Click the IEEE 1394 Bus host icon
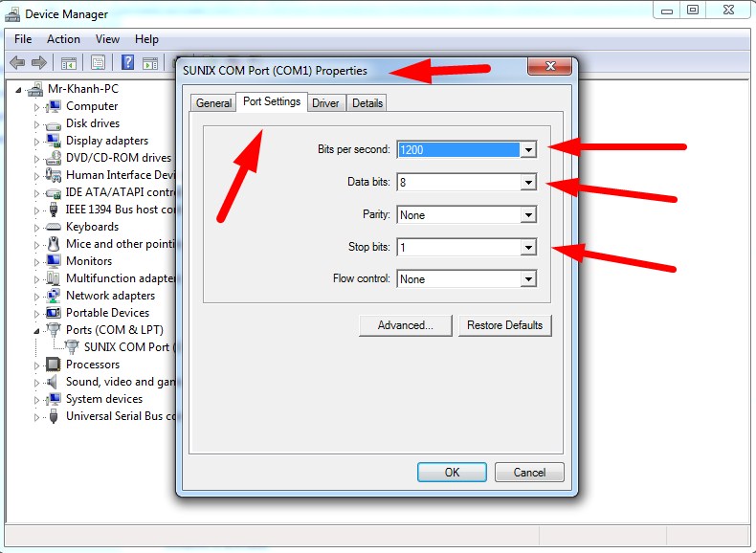The height and width of the screenshot is (553, 756). coord(53,210)
